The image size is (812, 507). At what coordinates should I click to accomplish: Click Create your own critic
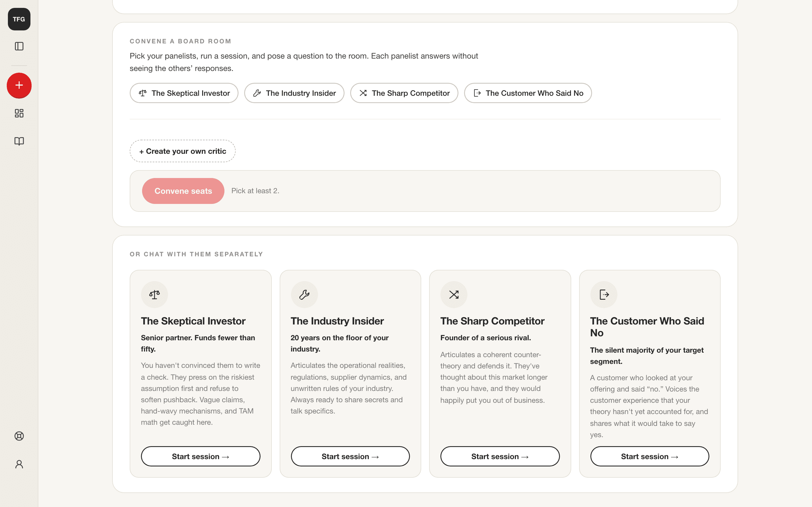(x=182, y=151)
